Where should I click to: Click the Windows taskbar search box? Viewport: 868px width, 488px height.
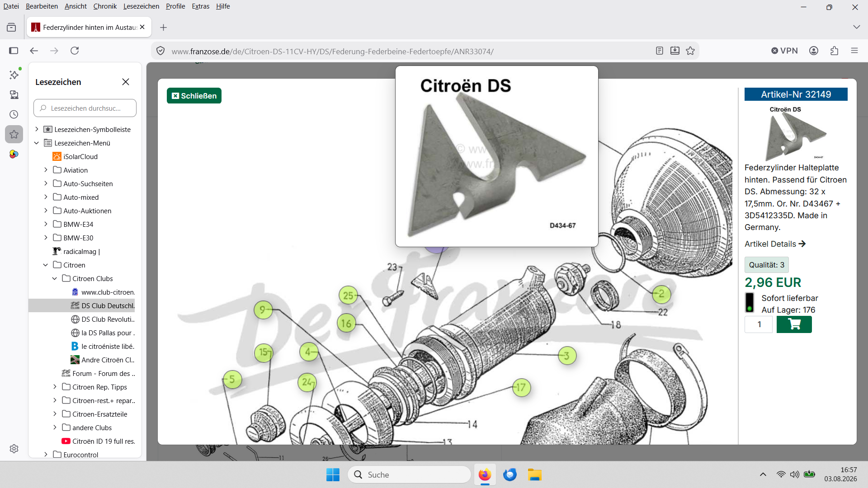409,475
